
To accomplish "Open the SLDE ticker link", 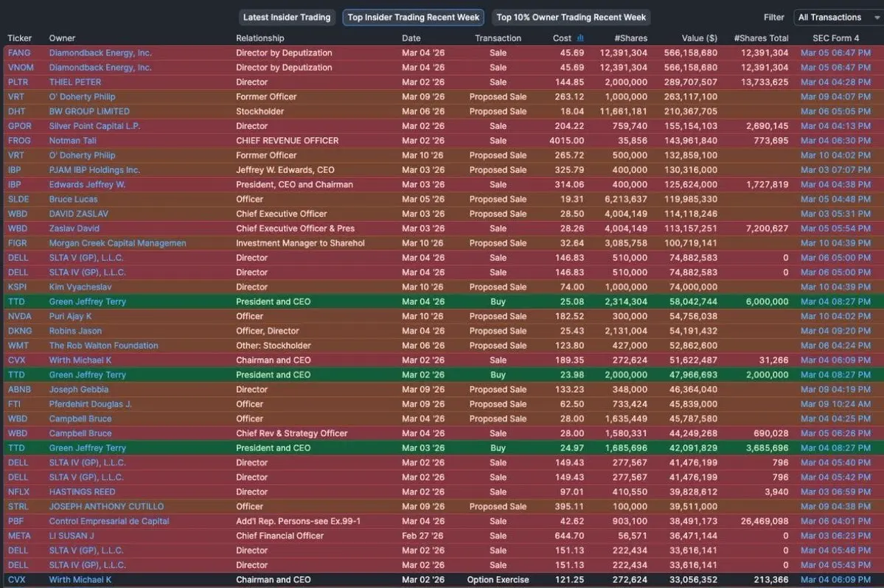I will click(x=18, y=200).
